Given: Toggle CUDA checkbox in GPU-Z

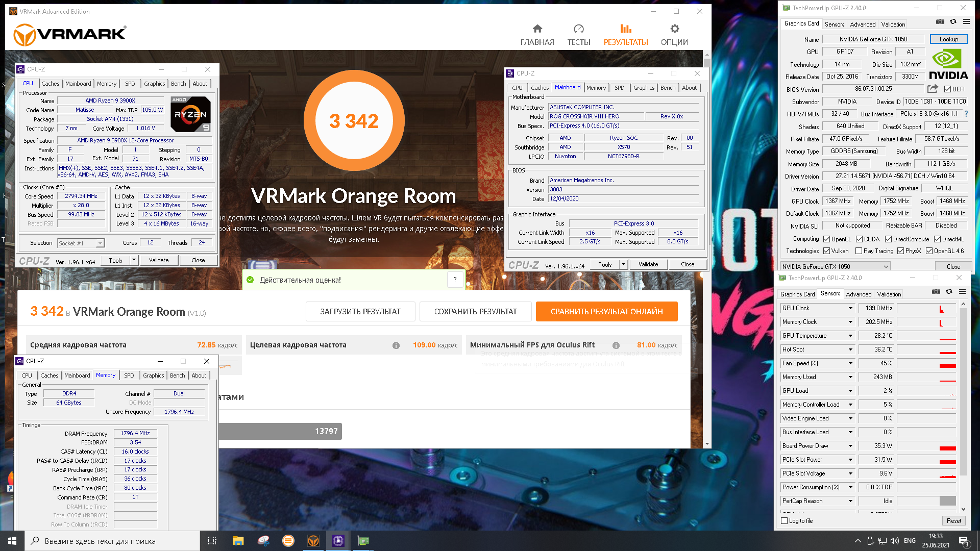Looking at the screenshot, I should click(859, 239).
